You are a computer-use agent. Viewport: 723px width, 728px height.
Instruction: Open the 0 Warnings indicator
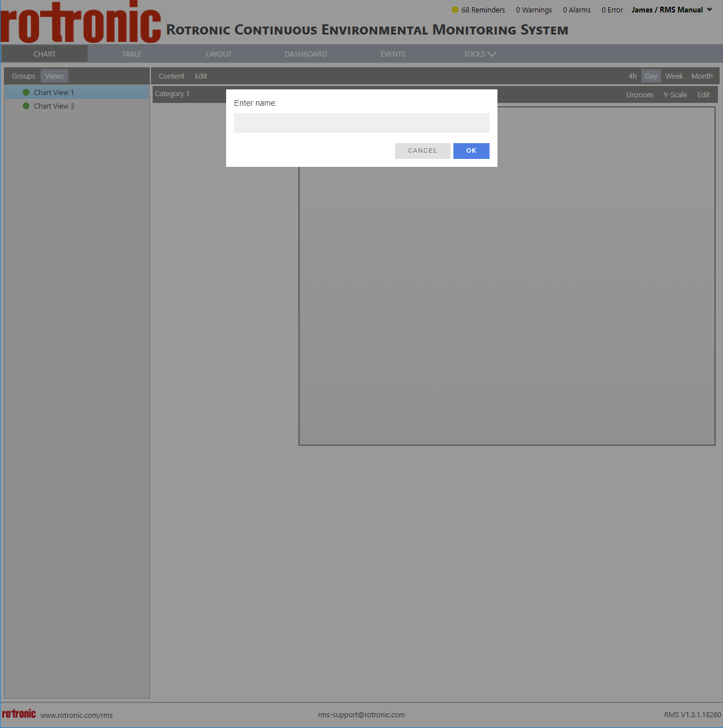tap(534, 10)
